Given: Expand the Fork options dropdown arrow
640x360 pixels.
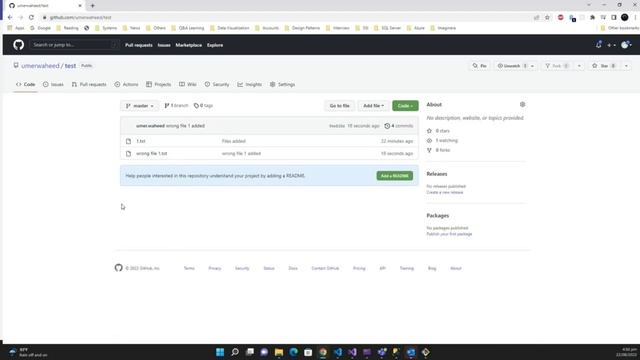Looking at the screenshot, I should click(x=579, y=66).
